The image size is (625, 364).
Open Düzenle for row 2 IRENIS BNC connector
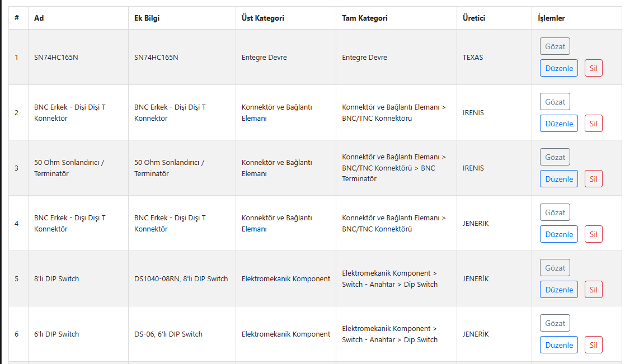tap(558, 124)
